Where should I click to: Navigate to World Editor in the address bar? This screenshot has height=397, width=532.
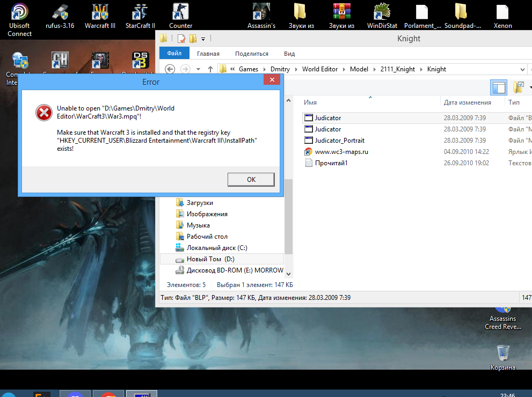320,69
